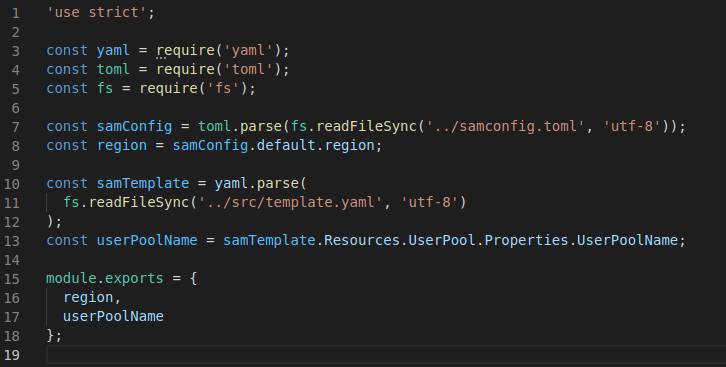Click the closing parenthesis on line 12
726x367 pixels.
tap(50, 221)
